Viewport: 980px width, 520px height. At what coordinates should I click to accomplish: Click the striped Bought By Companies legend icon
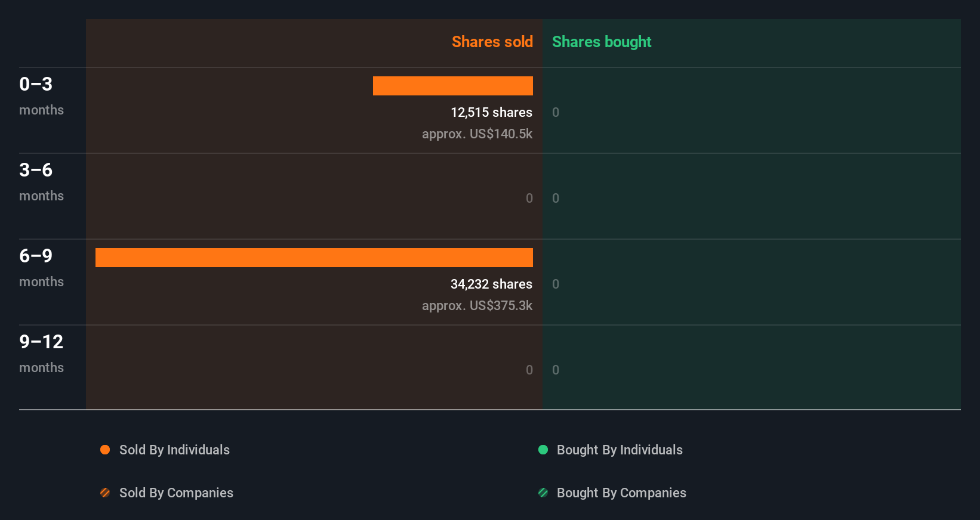click(543, 493)
